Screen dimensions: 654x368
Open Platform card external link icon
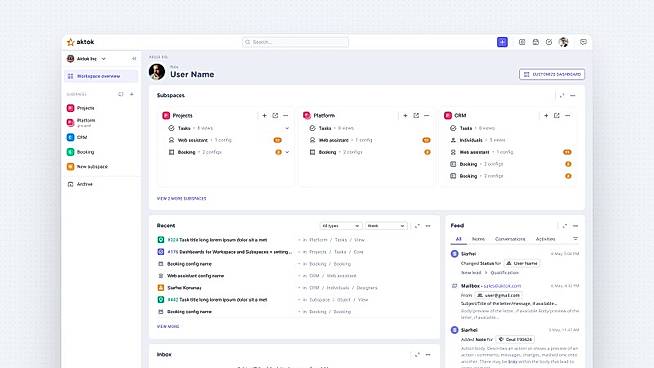click(416, 116)
